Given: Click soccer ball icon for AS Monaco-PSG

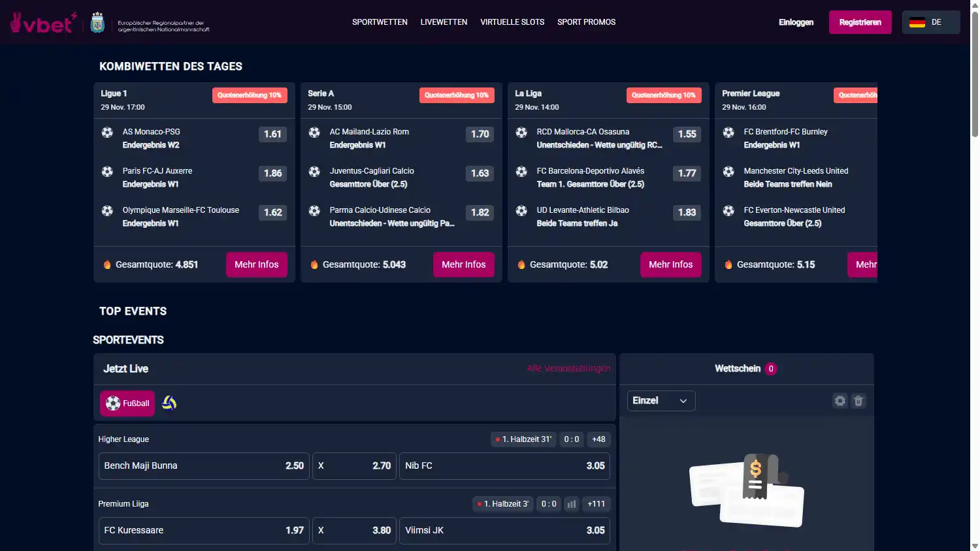Looking at the screenshot, I should [x=107, y=133].
